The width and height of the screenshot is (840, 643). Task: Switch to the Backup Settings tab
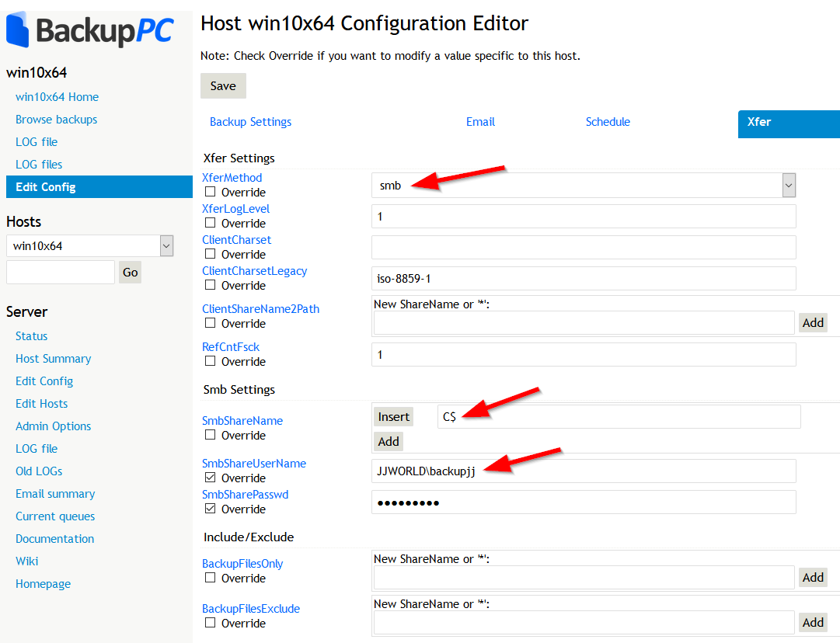[250, 122]
